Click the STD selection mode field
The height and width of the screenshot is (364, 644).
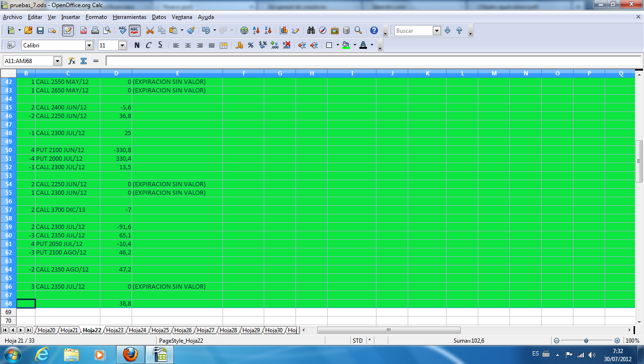click(358, 340)
